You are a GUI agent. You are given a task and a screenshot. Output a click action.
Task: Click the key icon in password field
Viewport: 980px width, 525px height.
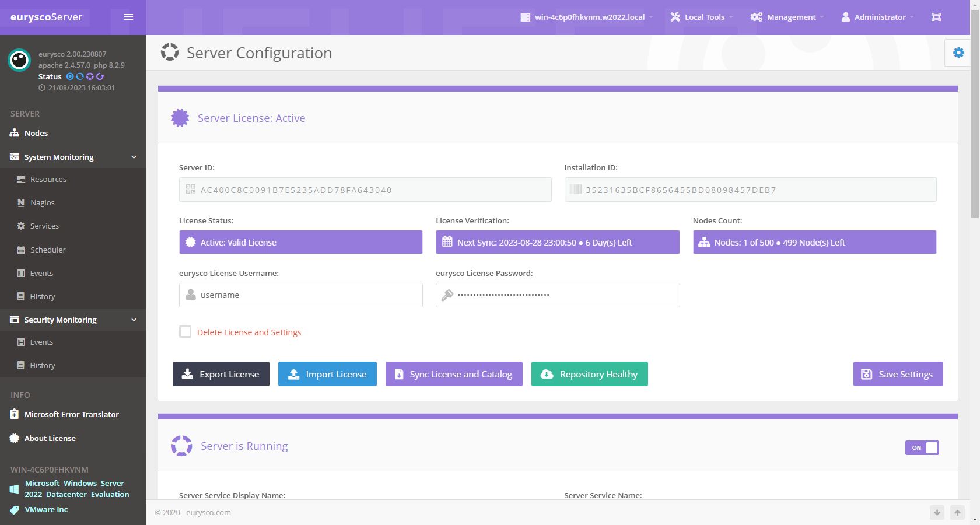click(x=447, y=295)
